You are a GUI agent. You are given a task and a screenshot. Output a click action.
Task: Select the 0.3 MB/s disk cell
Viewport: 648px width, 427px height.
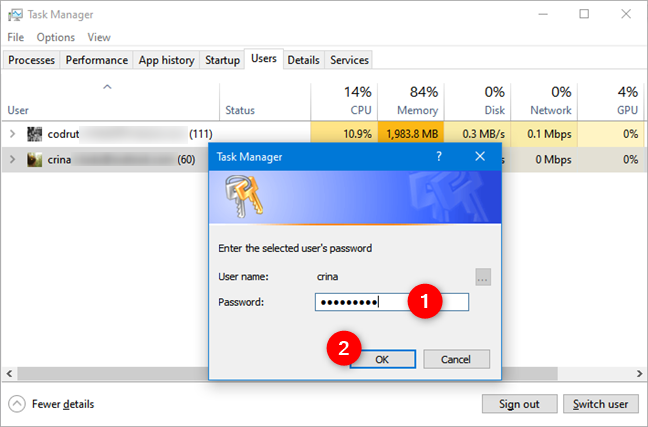click(478, 134)
